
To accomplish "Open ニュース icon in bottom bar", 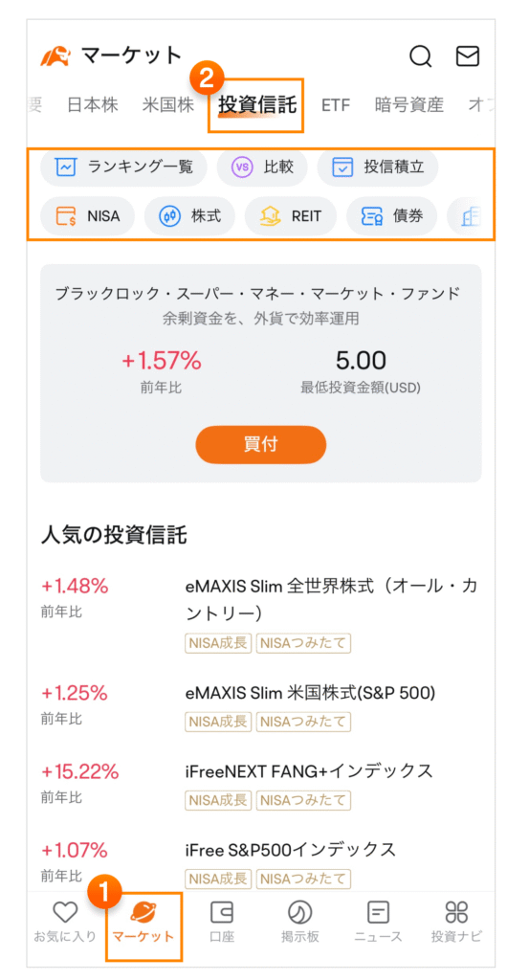I will [x=378, y=913].
